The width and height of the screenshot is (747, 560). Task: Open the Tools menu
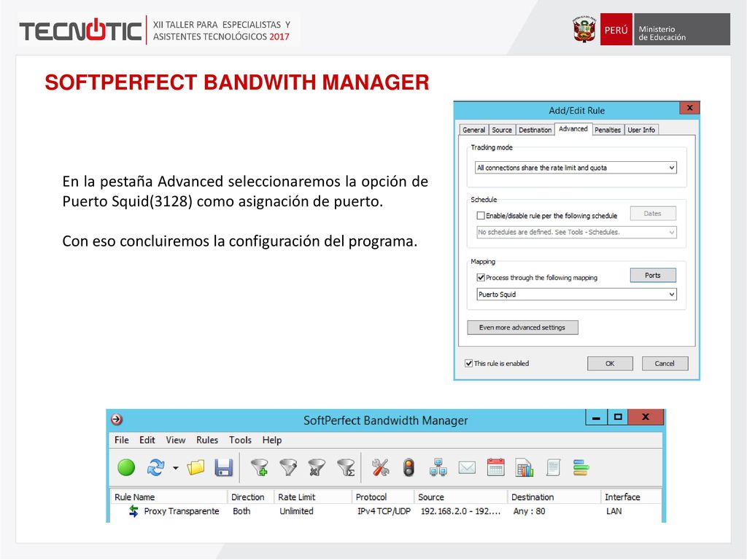(x=240, y=440)
